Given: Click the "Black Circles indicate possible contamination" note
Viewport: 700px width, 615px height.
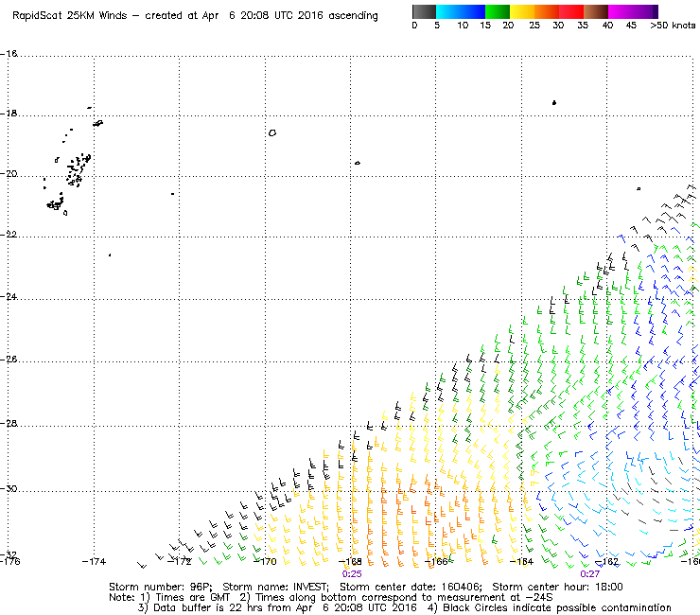Looking at the screenshot, I should pyautogui.click(x=557, y=607).
